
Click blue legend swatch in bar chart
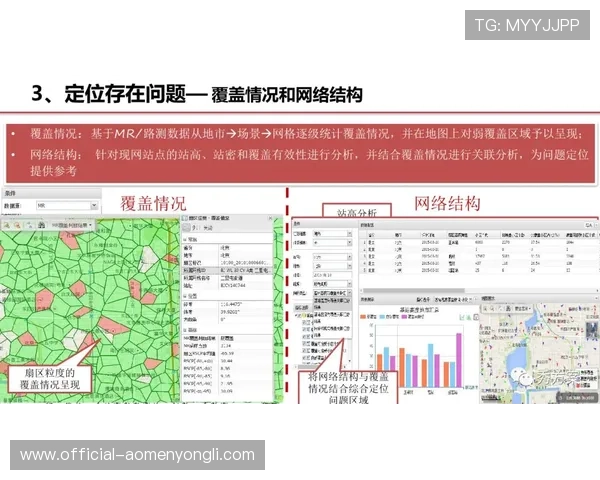[382, 317]
